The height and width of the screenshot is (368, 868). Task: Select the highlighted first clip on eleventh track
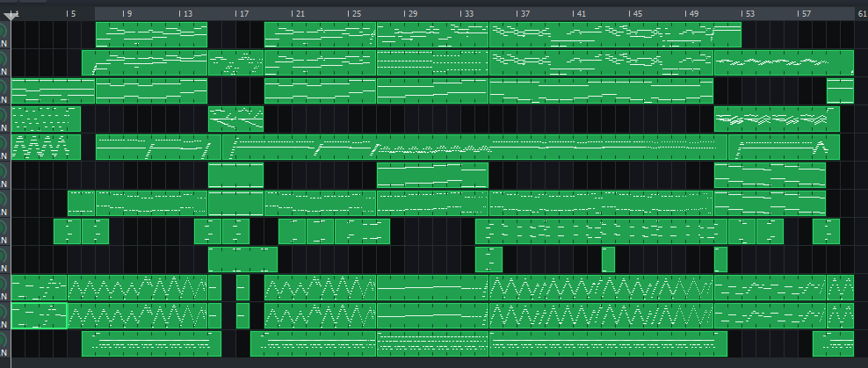click(x=39, y=315)
